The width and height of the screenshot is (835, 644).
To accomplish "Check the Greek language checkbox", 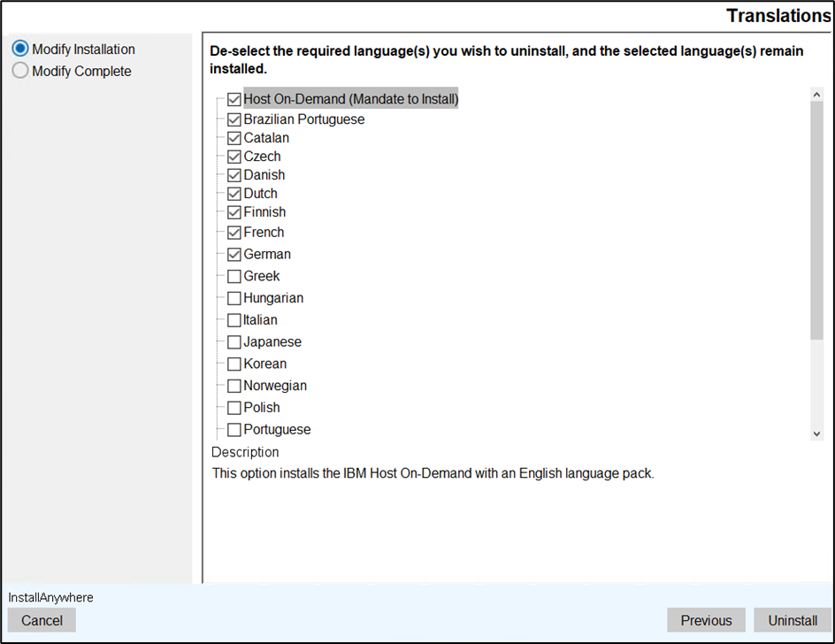I will 234,276.
